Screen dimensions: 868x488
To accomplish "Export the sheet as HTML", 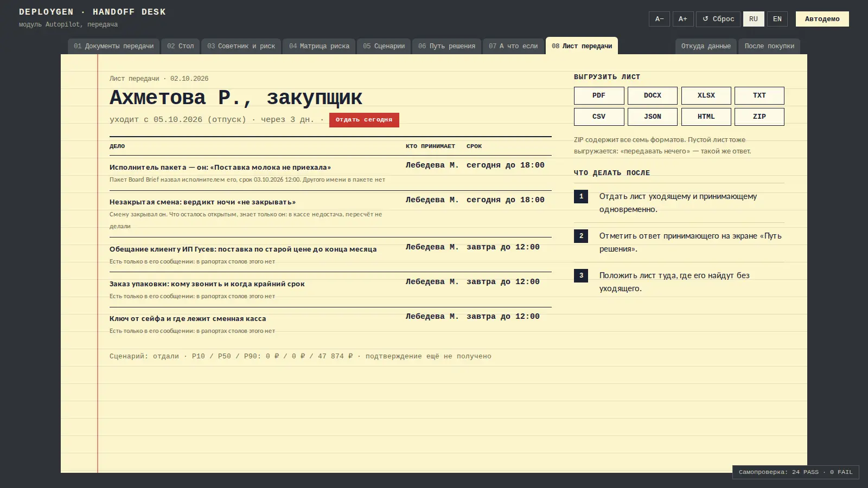I will 706,117.
